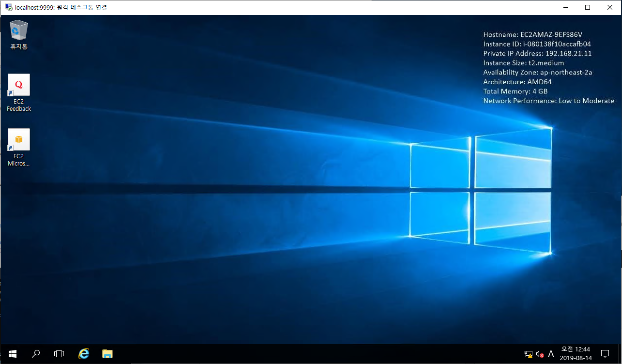622x364 pixels.
Task: Launch Internet Explorer from the taskbar
Action: click(84, 354)
